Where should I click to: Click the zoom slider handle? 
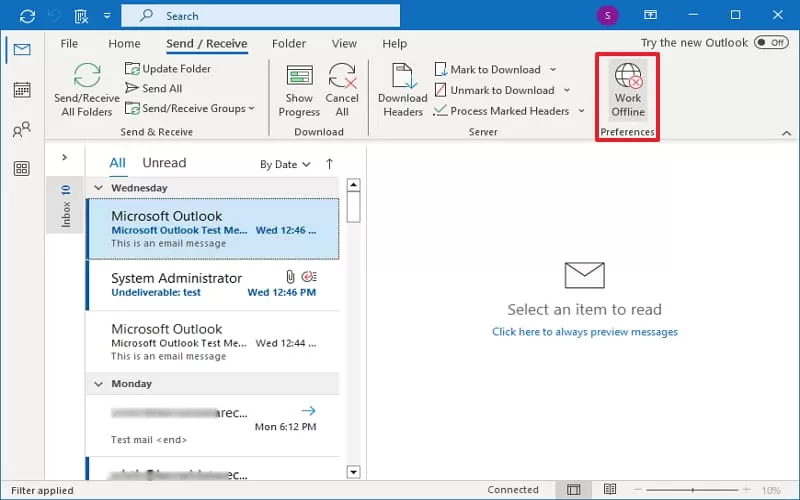click(x=692, y=490)
